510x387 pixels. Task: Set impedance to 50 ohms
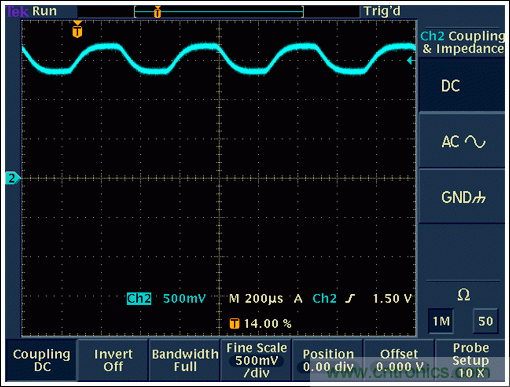485,321
